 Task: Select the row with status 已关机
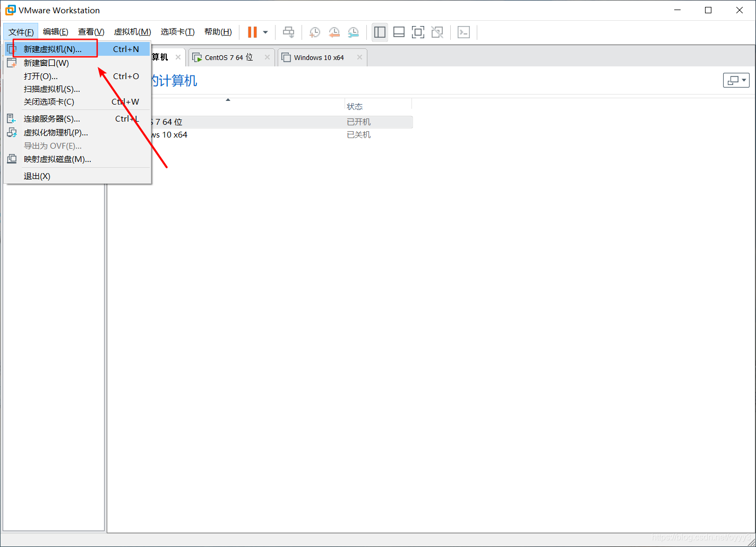(260, 135)
